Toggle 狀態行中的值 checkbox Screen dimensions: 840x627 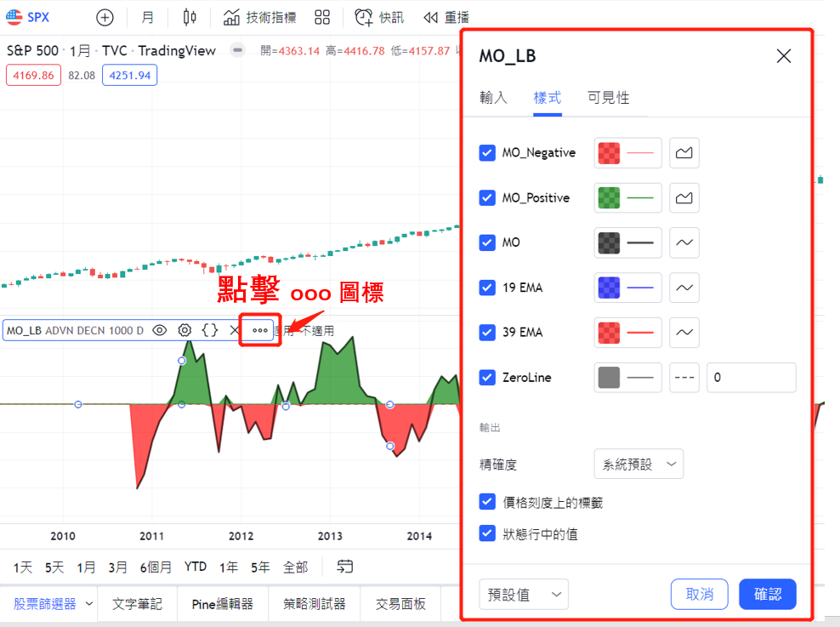[x=487, y=533]
